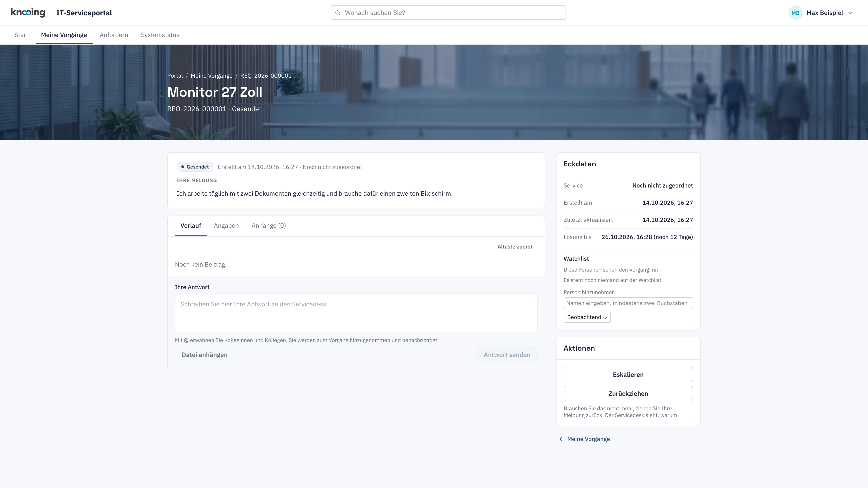Follow the Meine Vorgänge breadcrumb link
This screenshot has height=488, width=868.
coord(212,76)
